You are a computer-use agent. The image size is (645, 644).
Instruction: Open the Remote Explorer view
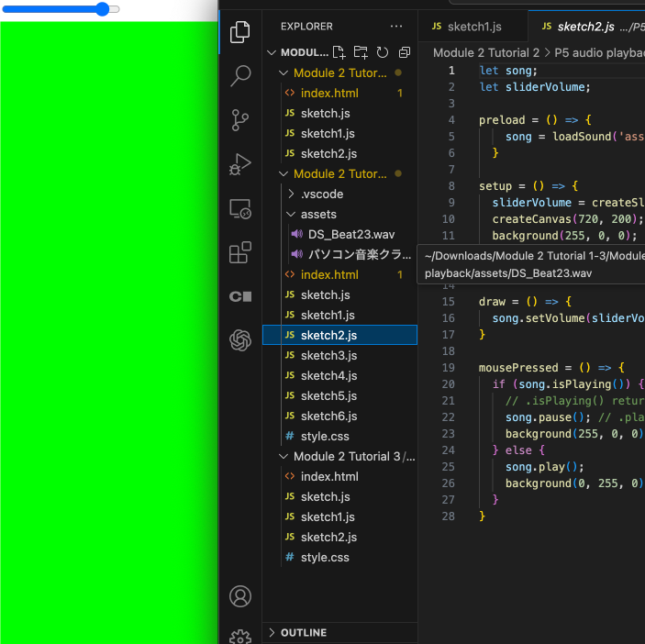(240, 208)
